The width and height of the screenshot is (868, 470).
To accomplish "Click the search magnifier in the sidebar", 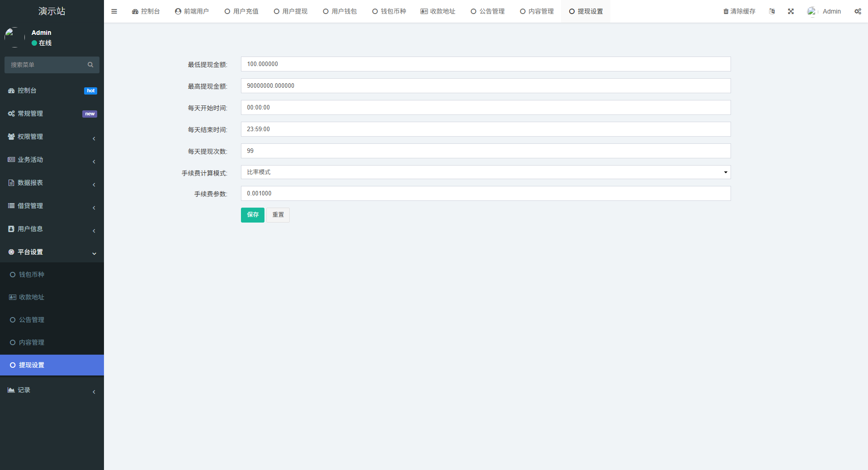I will click(90, 65).
